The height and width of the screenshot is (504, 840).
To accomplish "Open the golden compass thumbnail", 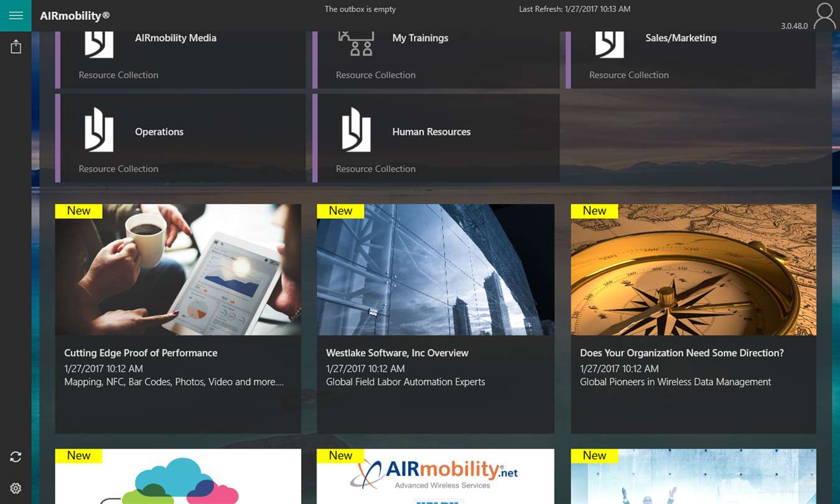I will tap(693, 270).
